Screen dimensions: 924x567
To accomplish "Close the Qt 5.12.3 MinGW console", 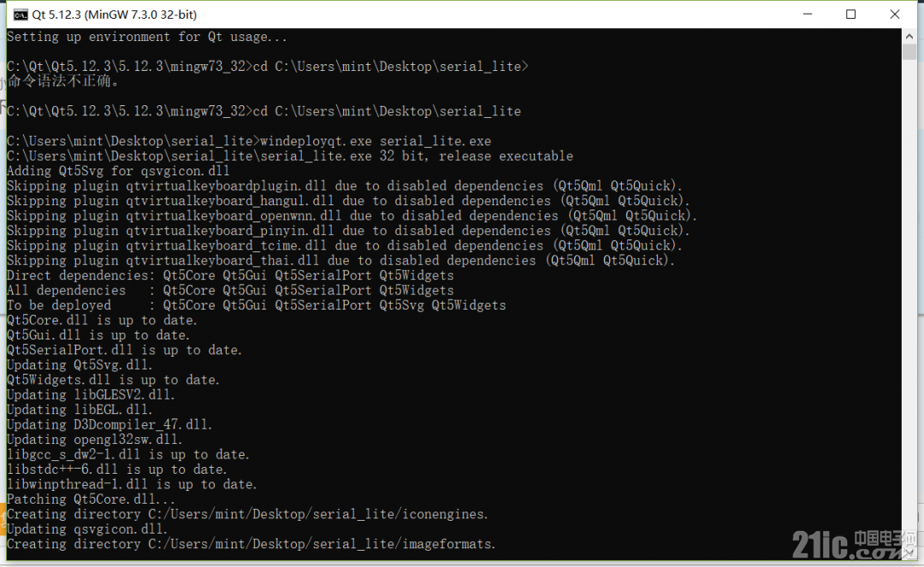I will pyautogui.click(x=895, y=15).
